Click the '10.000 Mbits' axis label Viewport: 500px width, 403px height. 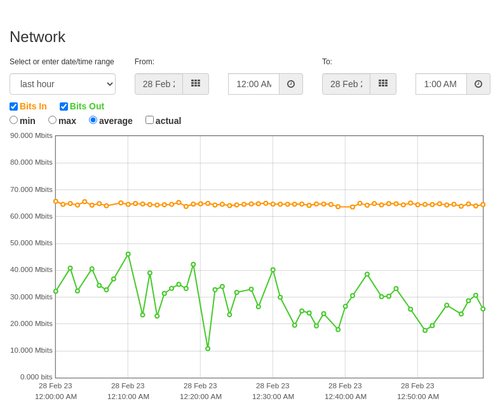coord(31,350)
